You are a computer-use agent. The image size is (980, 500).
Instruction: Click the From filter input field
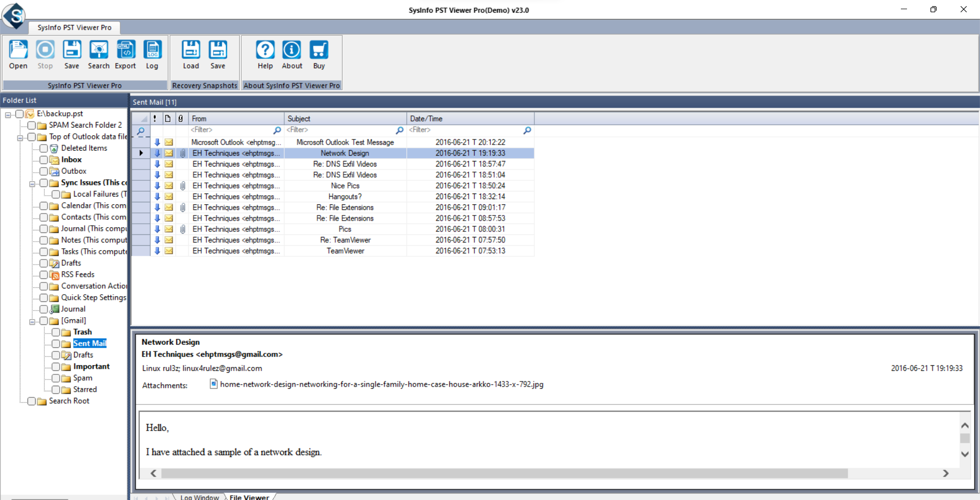pos(231,130)
